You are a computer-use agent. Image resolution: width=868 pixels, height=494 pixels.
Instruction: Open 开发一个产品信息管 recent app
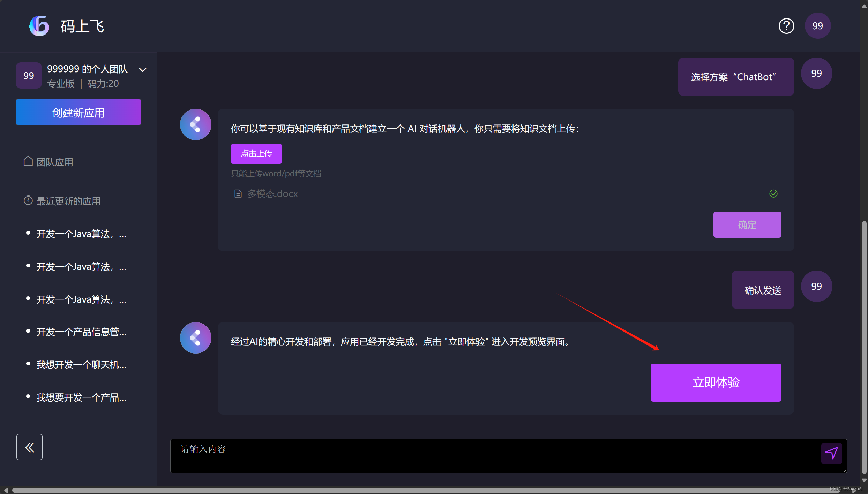click(x=81, y=332)
